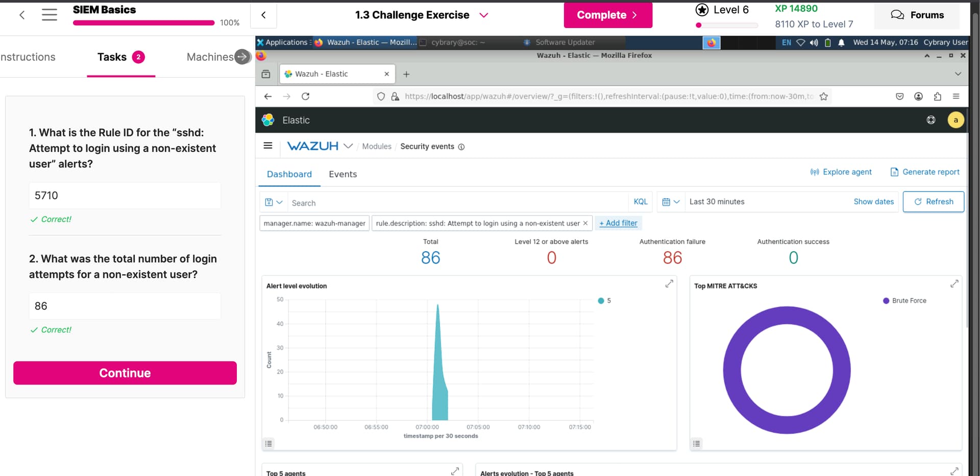The width and height of the screenshot is (980, 476).
Task: Toggle legend list in MITRE ATT&CKS panel
Action: pos(696,443)
